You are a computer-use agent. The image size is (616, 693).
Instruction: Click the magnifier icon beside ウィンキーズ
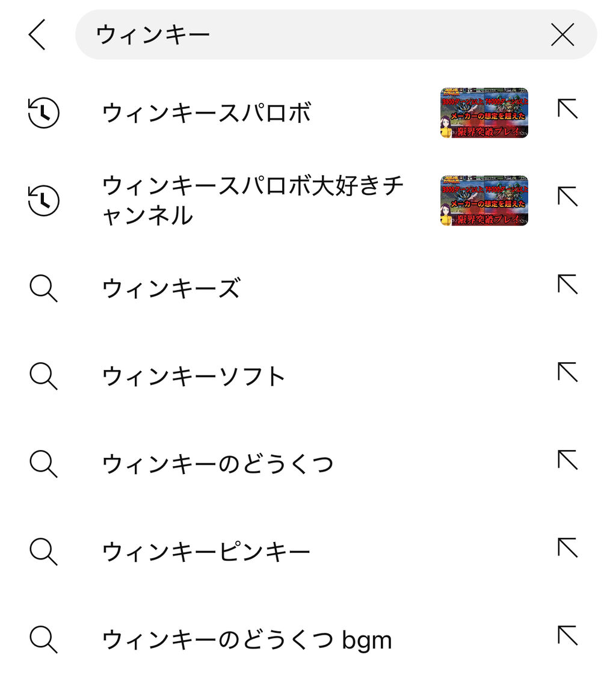point(44,289)
